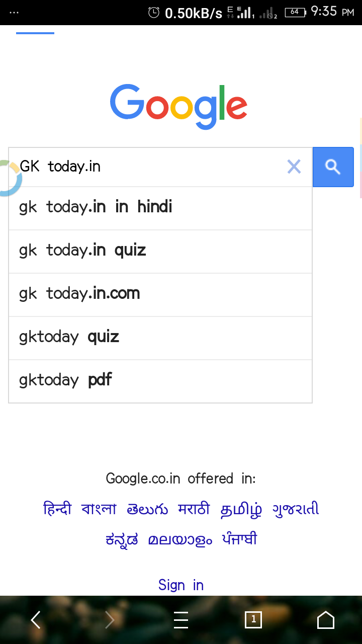Tap the blue search magnifier button
The width and height of the screenshot is (362, 644).
pyautogui.click(x=333, y=167)
